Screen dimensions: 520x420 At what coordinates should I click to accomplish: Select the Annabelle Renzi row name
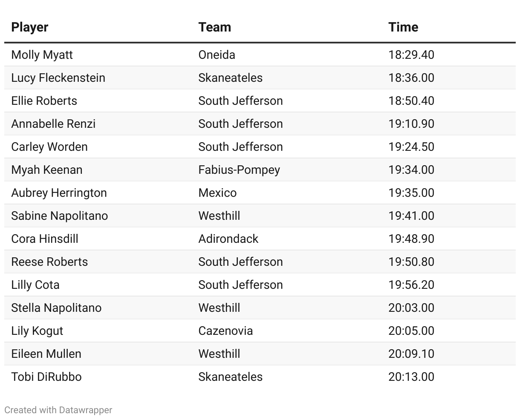[53, 124]
